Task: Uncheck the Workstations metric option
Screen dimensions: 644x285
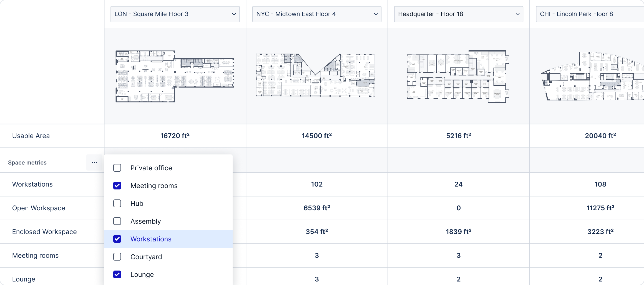Action: pos(117,239)
